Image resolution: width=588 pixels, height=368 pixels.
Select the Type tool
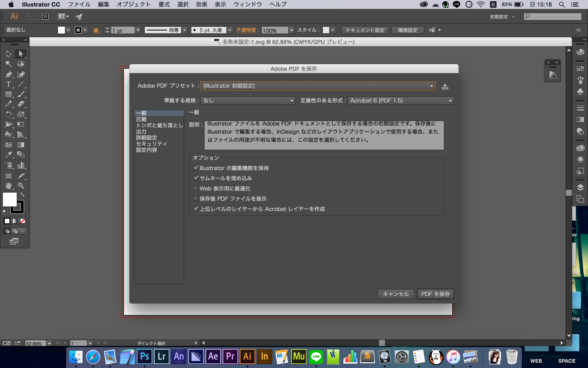click(9, 84)
